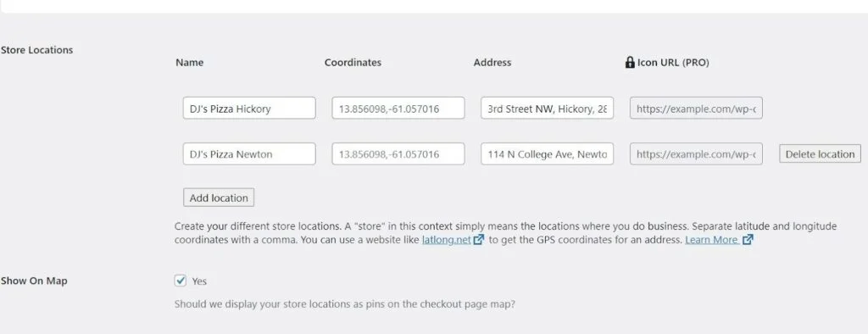868x334 pixels.
Task: Click the Yes label next to checkbox
Action: pyautogui.click(x=199, y=281)
